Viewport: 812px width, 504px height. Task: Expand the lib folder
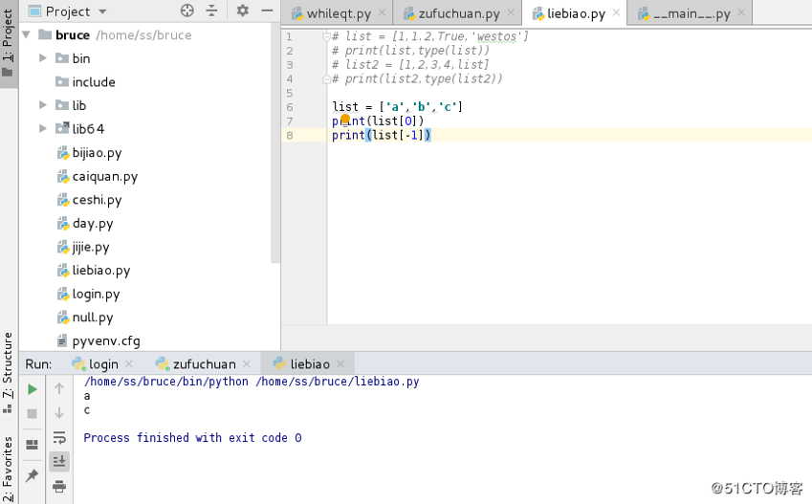coord(43,105)
